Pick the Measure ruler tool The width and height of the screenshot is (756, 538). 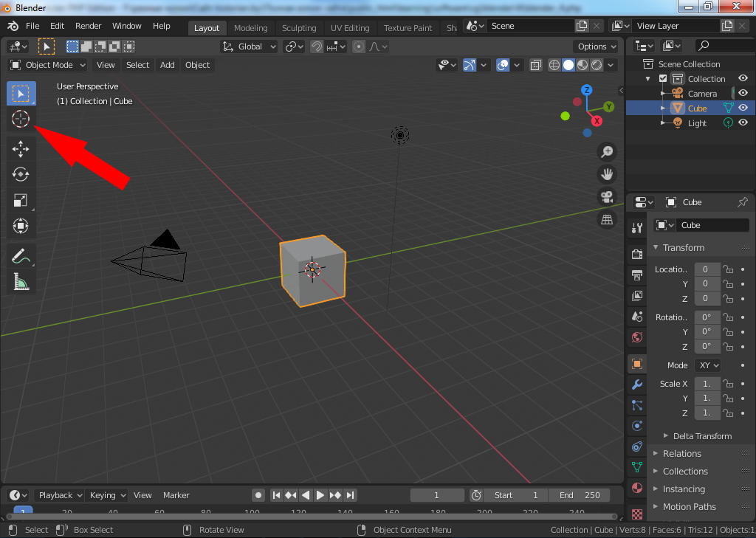pyautogui.click(x=21, y=282)
